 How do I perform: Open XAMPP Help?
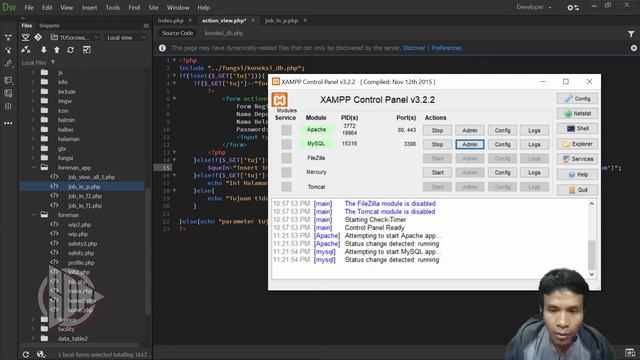point(577,175)
